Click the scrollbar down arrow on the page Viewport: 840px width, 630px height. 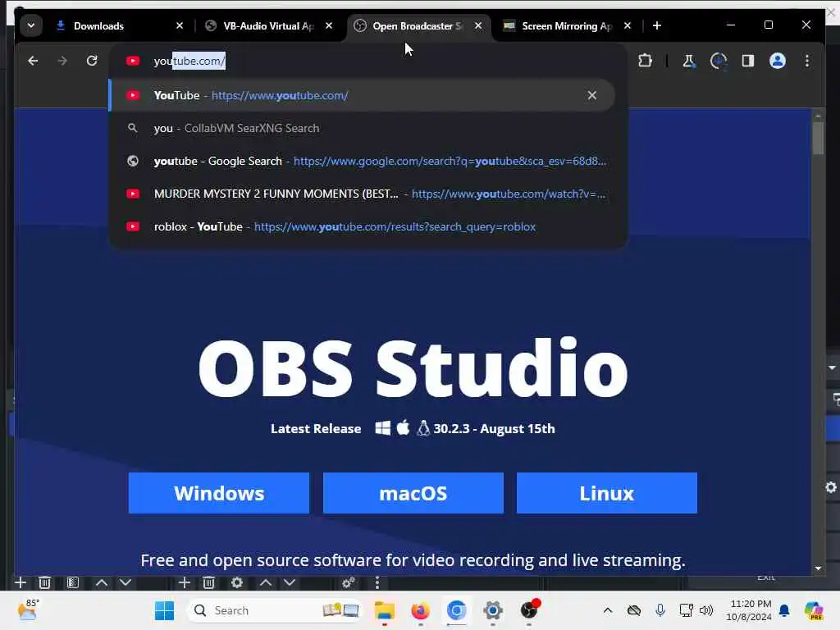pyautogui.click(x=818, y=568)
